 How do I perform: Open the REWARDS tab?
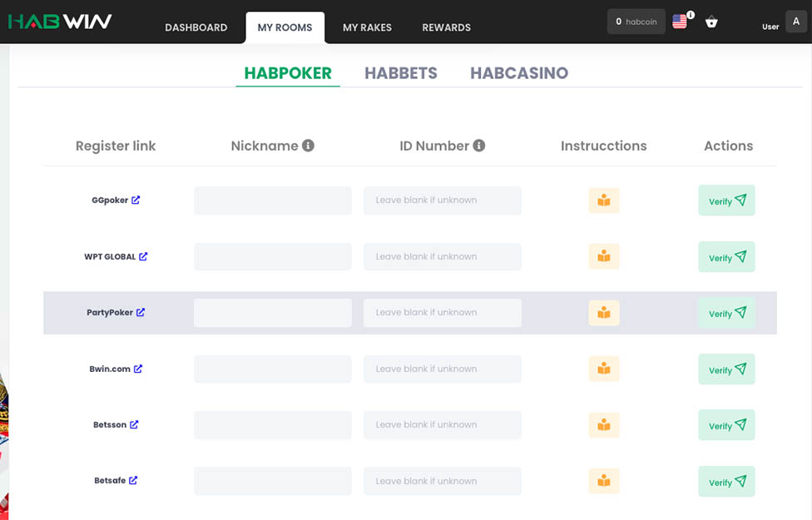coord(447,27)
